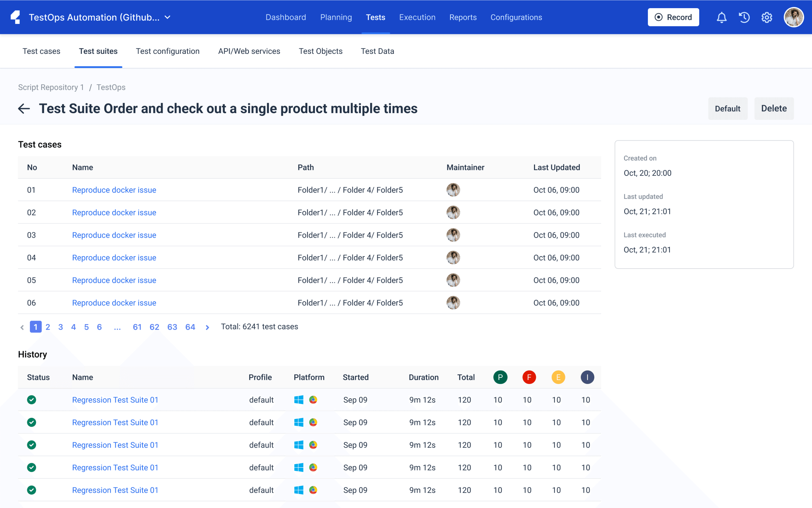This screenshot has width=812, height=508.
Task: Open the Tests menu
Action: [375, 17]
